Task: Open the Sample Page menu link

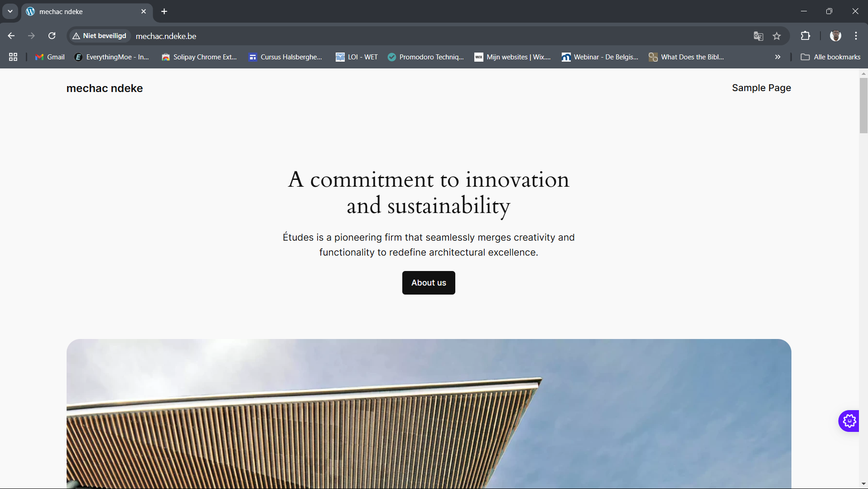Action: 762,88
